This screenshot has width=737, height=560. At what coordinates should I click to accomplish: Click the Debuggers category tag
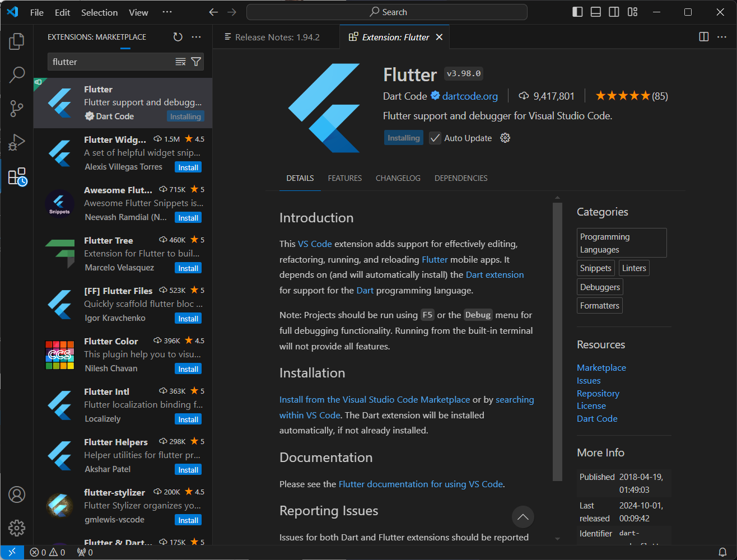tap(600, 287)
